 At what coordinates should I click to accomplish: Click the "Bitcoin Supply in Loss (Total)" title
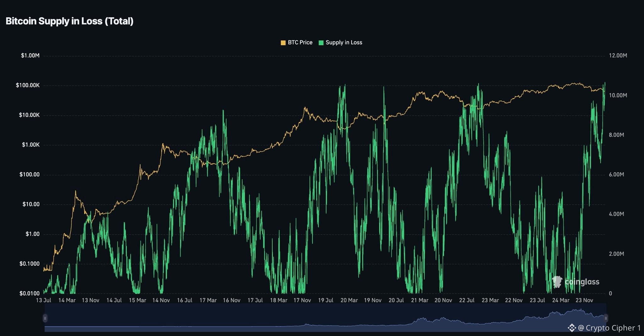[69, 21]
